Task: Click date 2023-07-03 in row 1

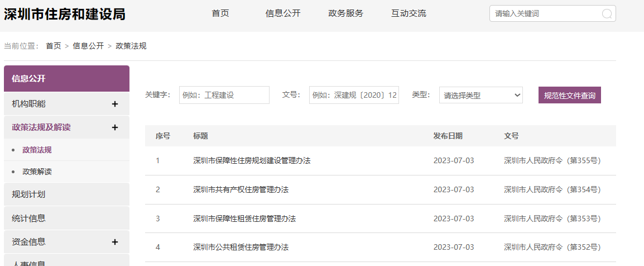Action: (454, 161)
